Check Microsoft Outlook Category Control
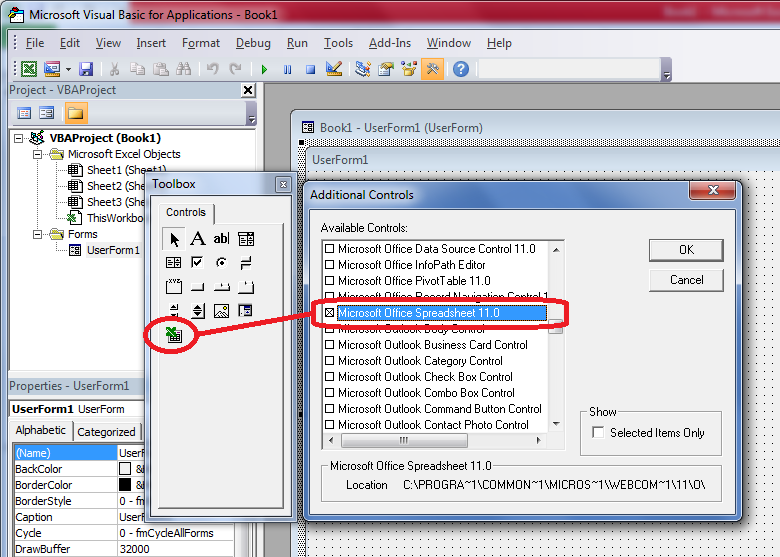This screenshot has width=780, height=557. (x=329, y=361)
